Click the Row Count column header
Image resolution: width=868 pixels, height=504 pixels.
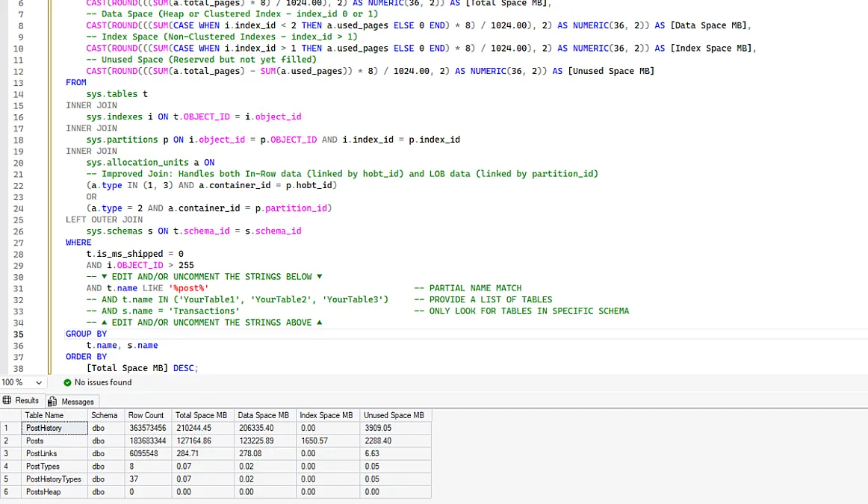[x=146, y=415]
